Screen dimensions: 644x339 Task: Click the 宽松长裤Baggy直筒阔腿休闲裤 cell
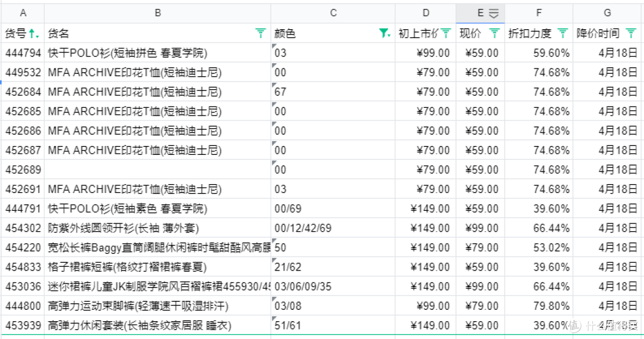point(157,248)
